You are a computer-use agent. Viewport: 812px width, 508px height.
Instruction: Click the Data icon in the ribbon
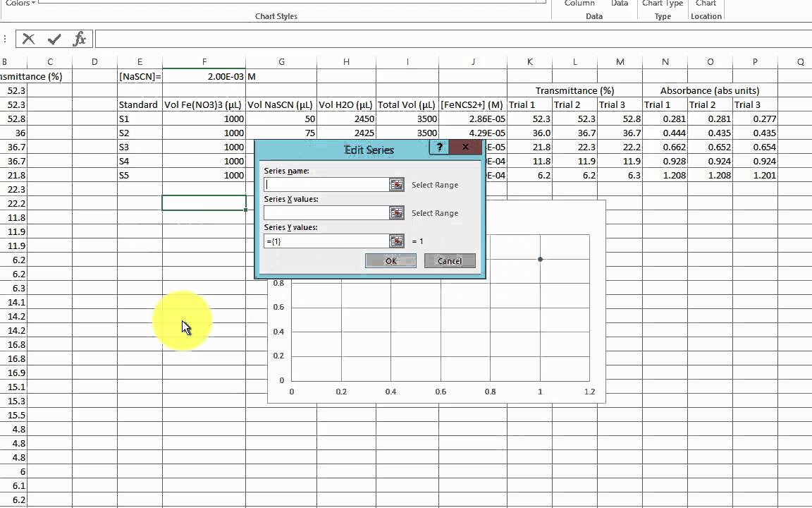619,4
